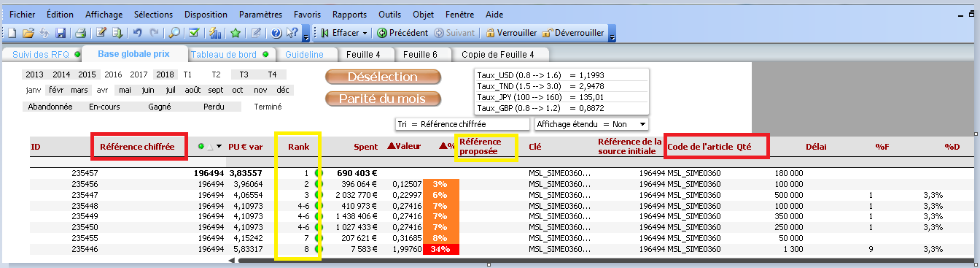Click the Délai column header
Viewport: 980px width, 268px height.
click(816, 147)
